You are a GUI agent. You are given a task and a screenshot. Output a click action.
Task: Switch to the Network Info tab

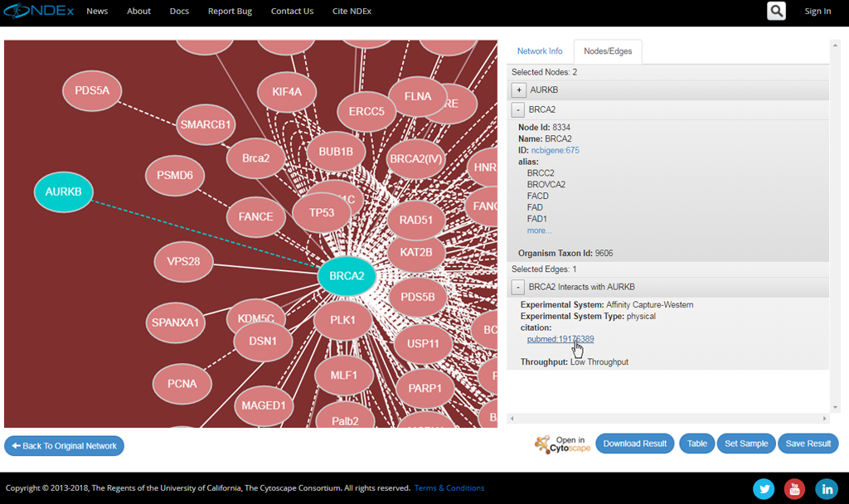click(x=540, y=51)
